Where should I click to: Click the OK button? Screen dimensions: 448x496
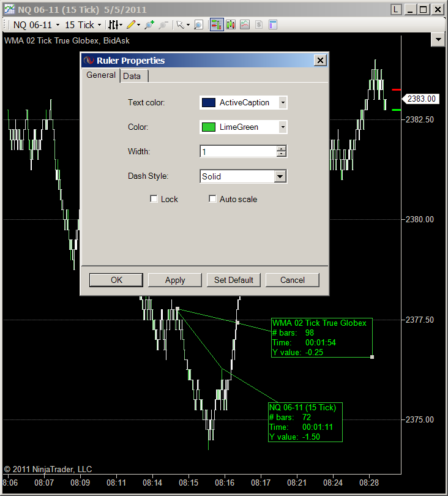point(116,280)
